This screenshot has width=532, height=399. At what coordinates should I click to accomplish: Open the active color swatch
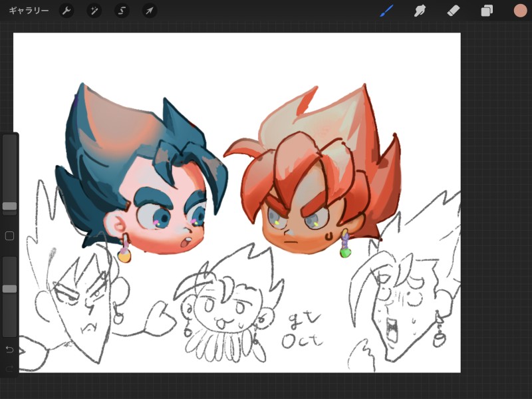pos(520,11)
